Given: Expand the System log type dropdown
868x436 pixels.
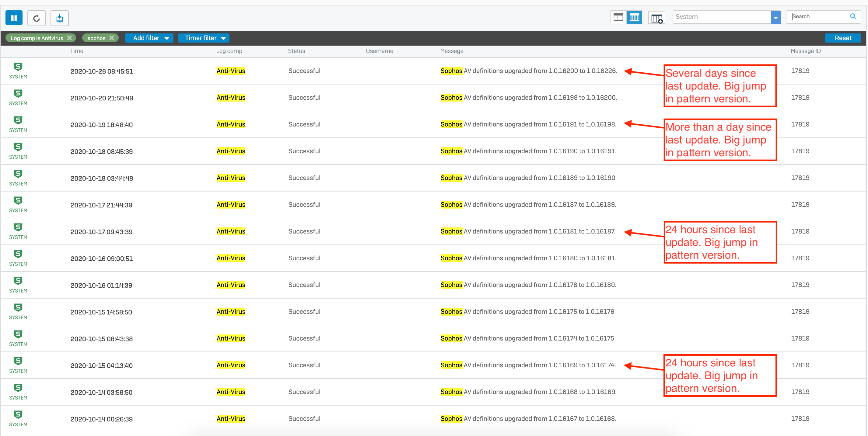Looking at the screenshot, I should [x=775, y=17].
